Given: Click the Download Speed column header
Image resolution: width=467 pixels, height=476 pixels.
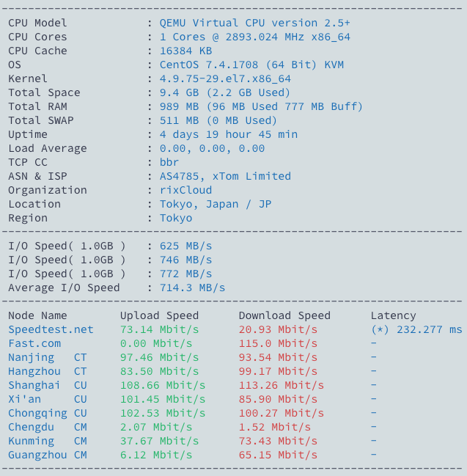Looking at the screenshot, I should 284,315.
